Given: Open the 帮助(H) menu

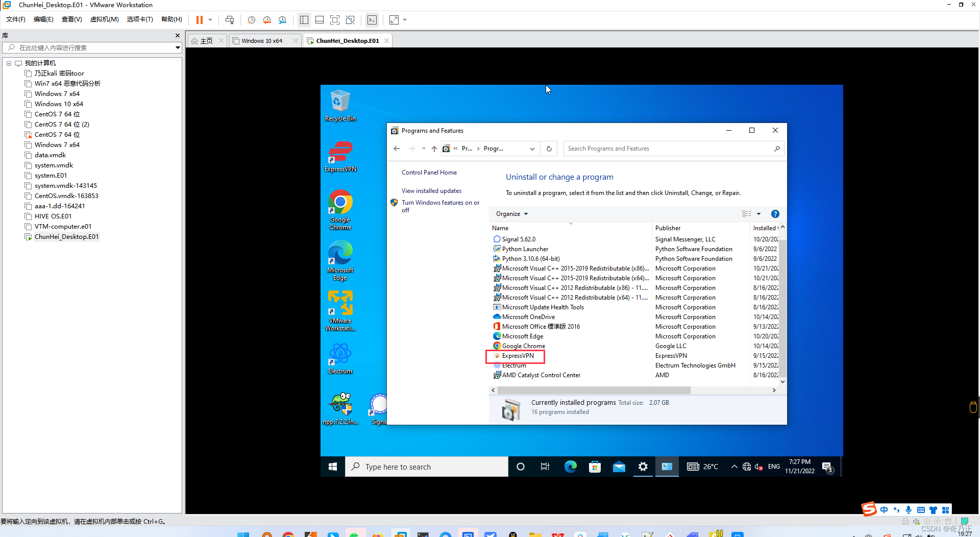Looking at the screenshot, I should [171, 19].
